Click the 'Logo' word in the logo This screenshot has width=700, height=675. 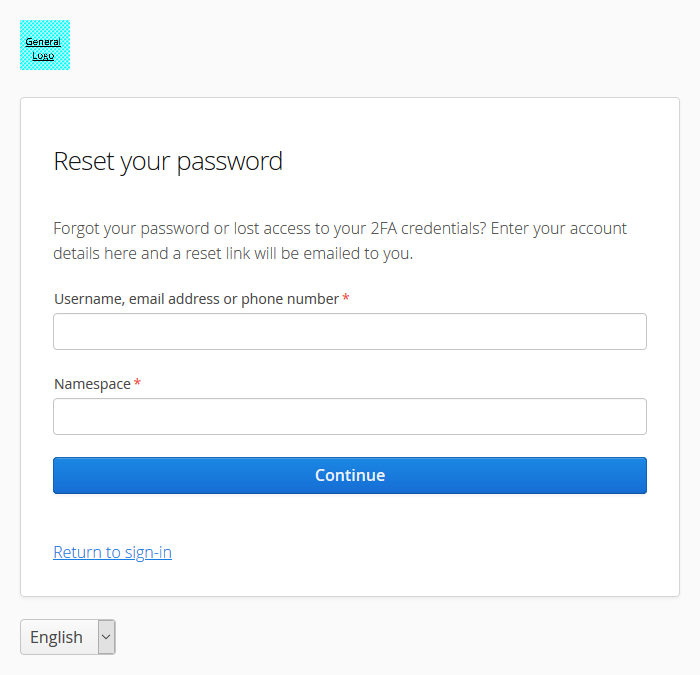tap(43, 55)
